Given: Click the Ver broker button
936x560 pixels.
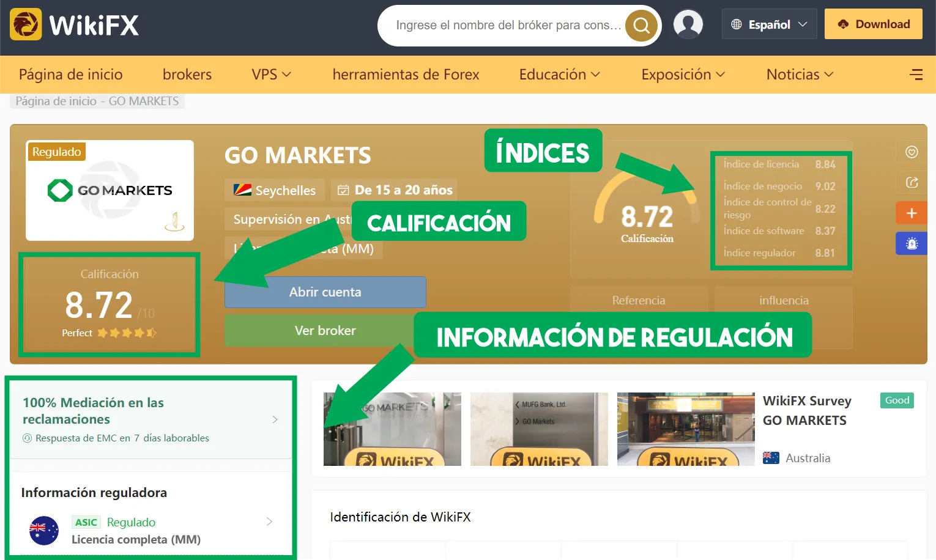Looking at the screenshot, I should tap(319, 331).
